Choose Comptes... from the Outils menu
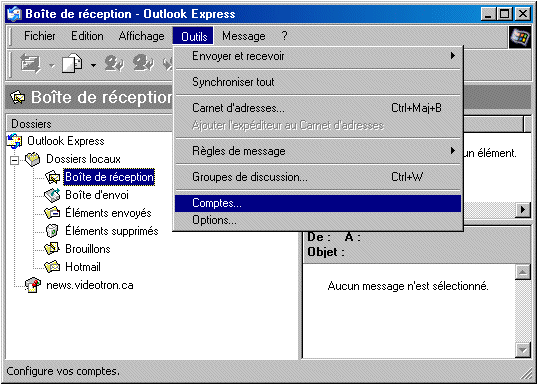The height and width of the screenshot is (384, 538). (x=318, y=203)
